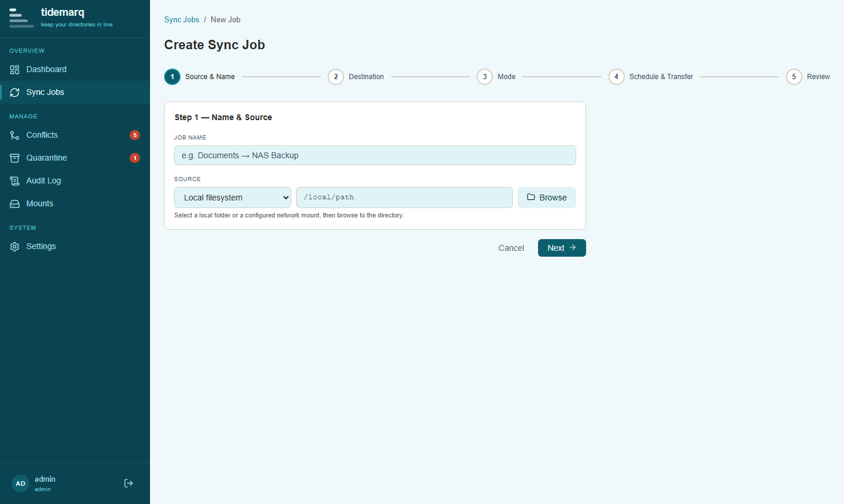Click the /local/path source input field
This screenshot has width=844, height=504.
point(404,197)
